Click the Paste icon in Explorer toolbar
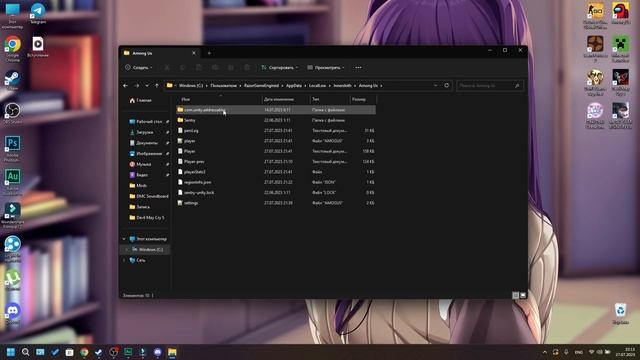The image size is (640, 360). (199, 67)
